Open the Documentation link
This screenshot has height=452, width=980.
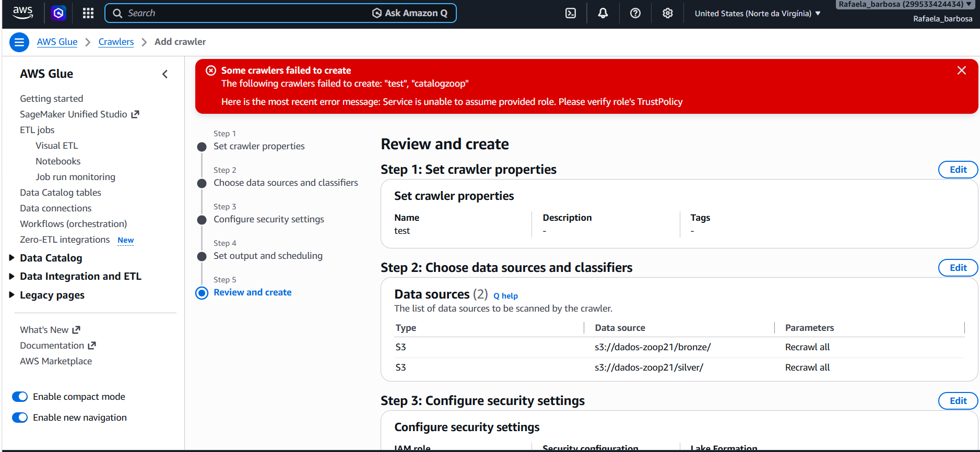52,346
